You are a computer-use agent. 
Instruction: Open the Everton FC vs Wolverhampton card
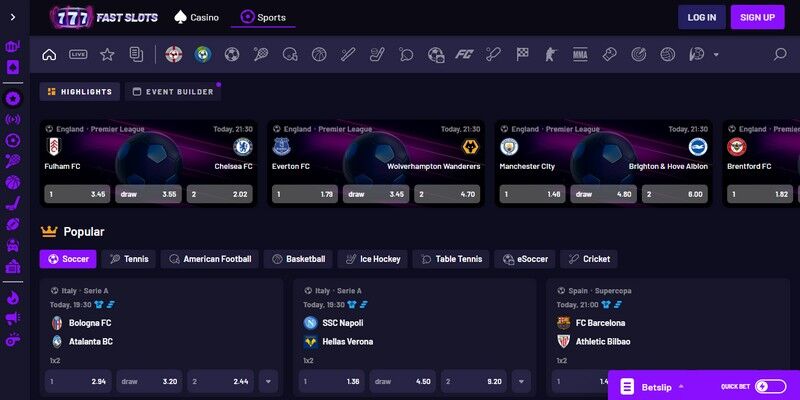(x=376, y=163)
